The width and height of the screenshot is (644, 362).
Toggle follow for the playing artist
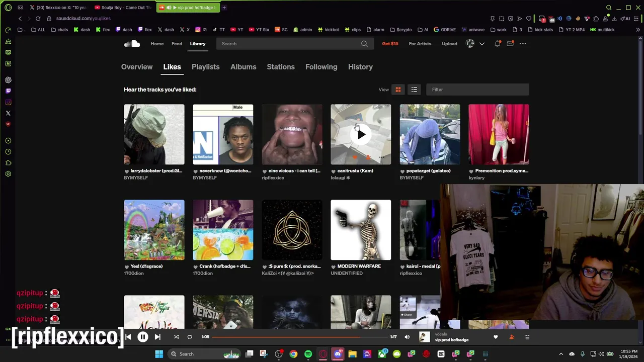512,337
